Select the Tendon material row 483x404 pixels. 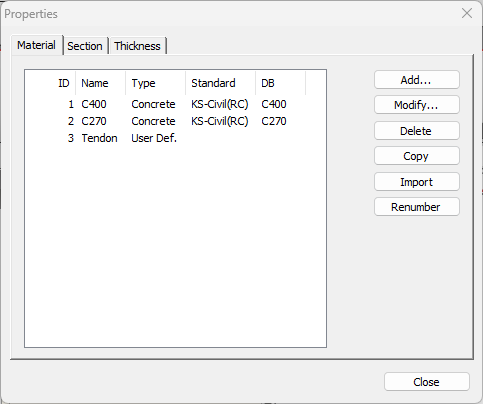pos(99,138)
